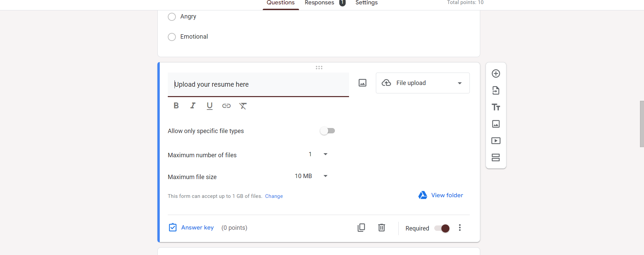Open the File upload question type dropdown
Viewport: 644px width, 255px height.
pyautogui.click(x=423, y=83)
